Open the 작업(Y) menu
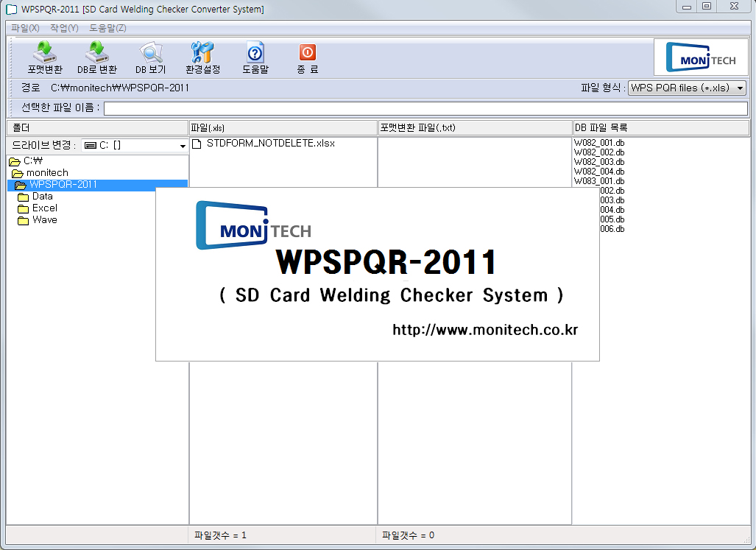Viewport: 756px width, 550px height. [x=64, y=28]
